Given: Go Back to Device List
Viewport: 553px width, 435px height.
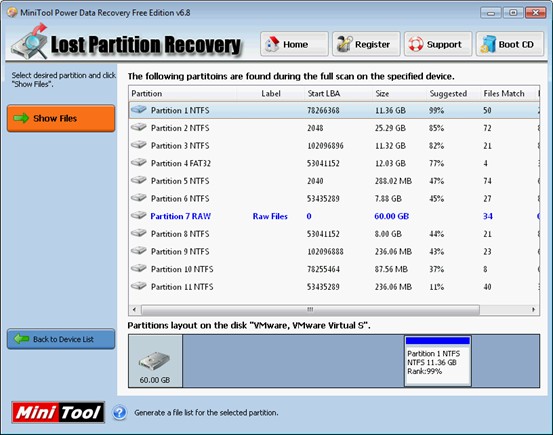Looking at the screenshot, I should point(61,339).
